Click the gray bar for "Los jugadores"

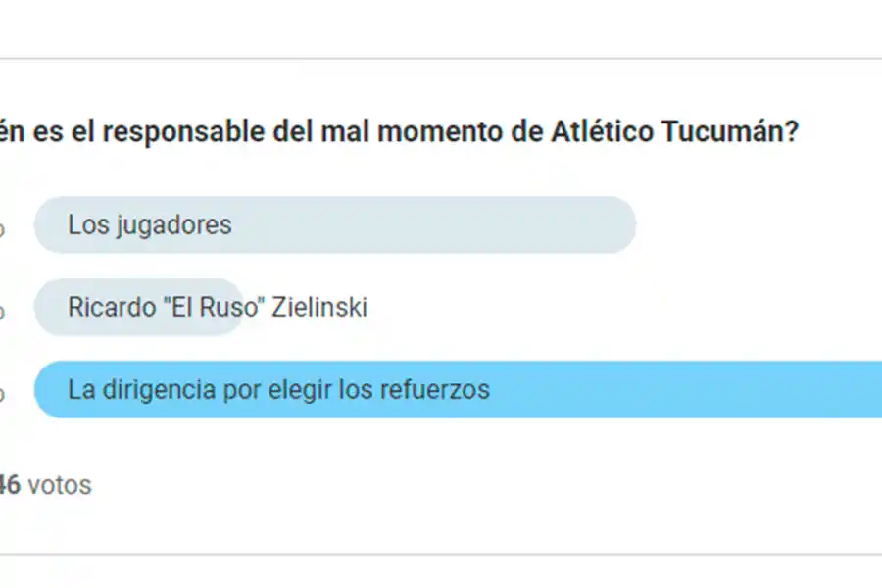(x=333, y=224)
